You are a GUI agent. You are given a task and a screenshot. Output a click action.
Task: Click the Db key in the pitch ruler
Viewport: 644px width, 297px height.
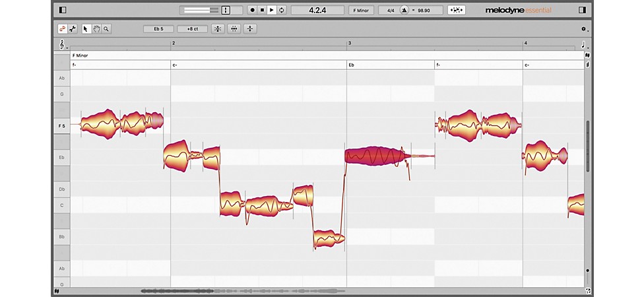[61, 189]
